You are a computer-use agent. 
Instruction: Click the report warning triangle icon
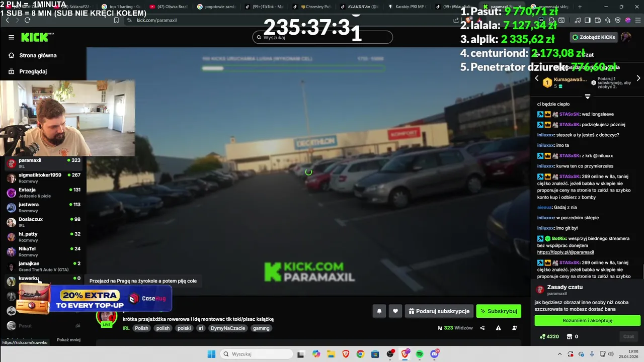pos(499,328)
